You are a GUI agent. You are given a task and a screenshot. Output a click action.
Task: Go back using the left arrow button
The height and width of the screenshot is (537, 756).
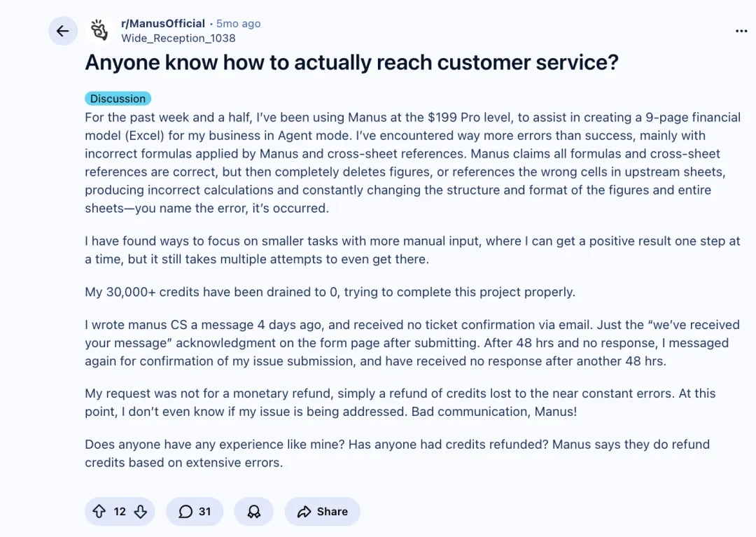click(63, 31)
